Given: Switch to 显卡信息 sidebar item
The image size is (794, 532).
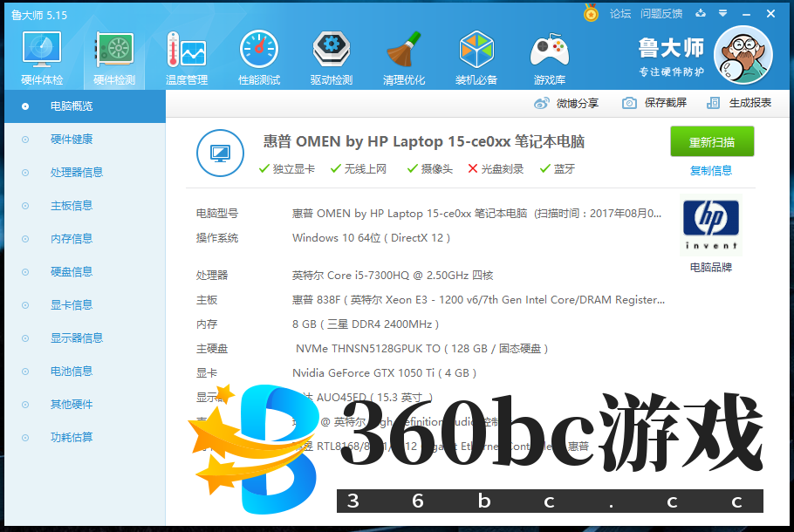Looking at the screenshot, I should tap(72, 305).
